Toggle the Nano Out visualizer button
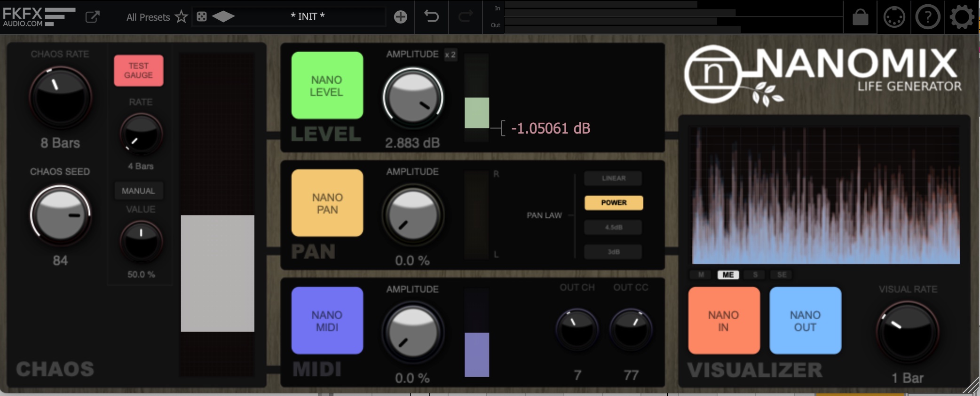 805,321
